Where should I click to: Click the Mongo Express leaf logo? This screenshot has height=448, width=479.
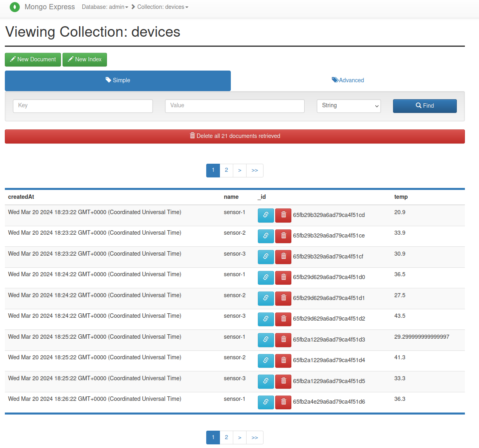point(15,7)
